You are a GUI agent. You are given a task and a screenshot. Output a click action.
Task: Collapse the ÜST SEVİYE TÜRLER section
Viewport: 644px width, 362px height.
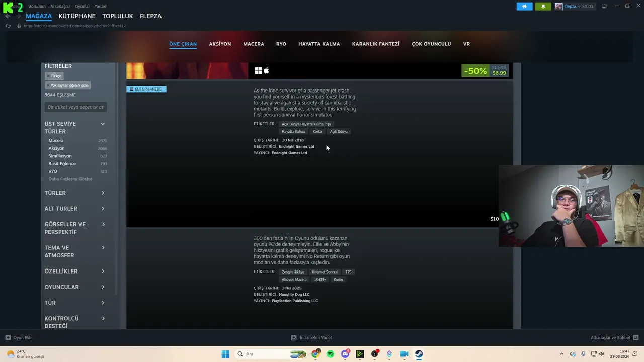(103, 124)
